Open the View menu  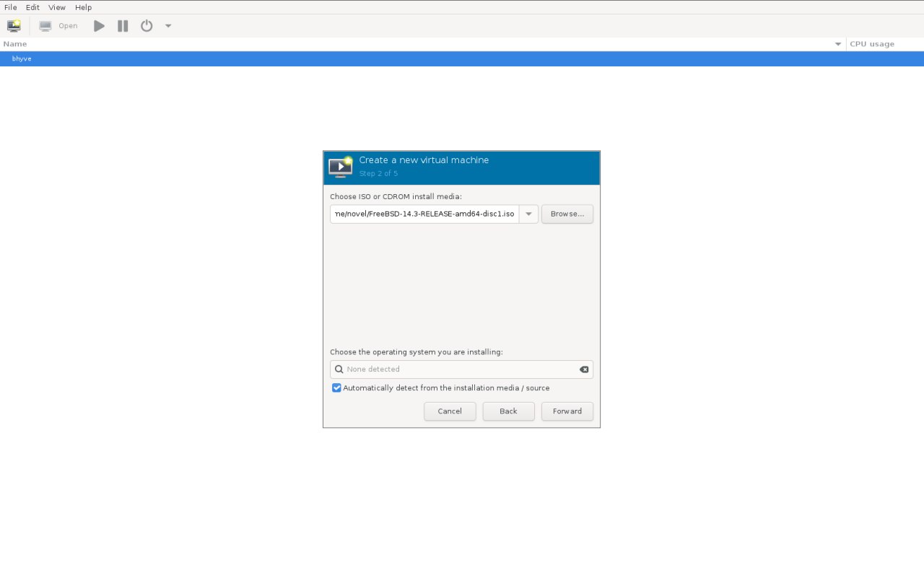coord(57,7)
